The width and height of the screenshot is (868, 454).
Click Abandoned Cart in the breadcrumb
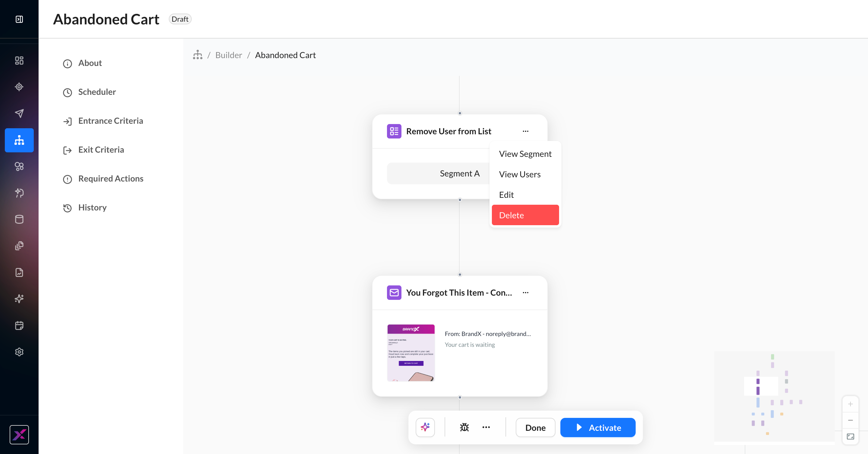285,55
